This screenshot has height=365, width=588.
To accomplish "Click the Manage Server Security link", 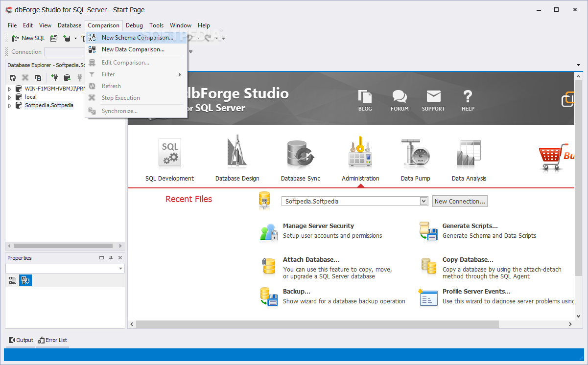I will coord(318,226).
